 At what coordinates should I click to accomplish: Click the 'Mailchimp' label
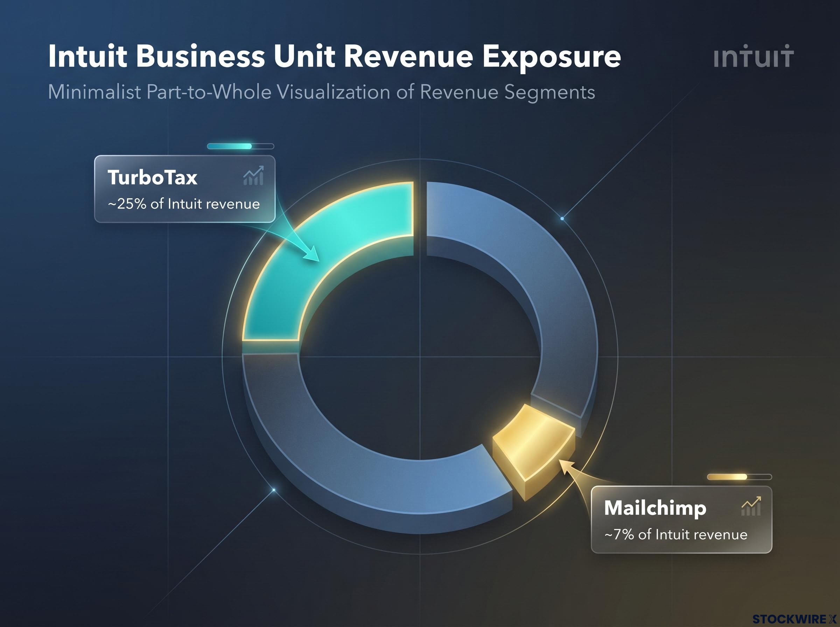pyautogui.click(x=655, y=508)
